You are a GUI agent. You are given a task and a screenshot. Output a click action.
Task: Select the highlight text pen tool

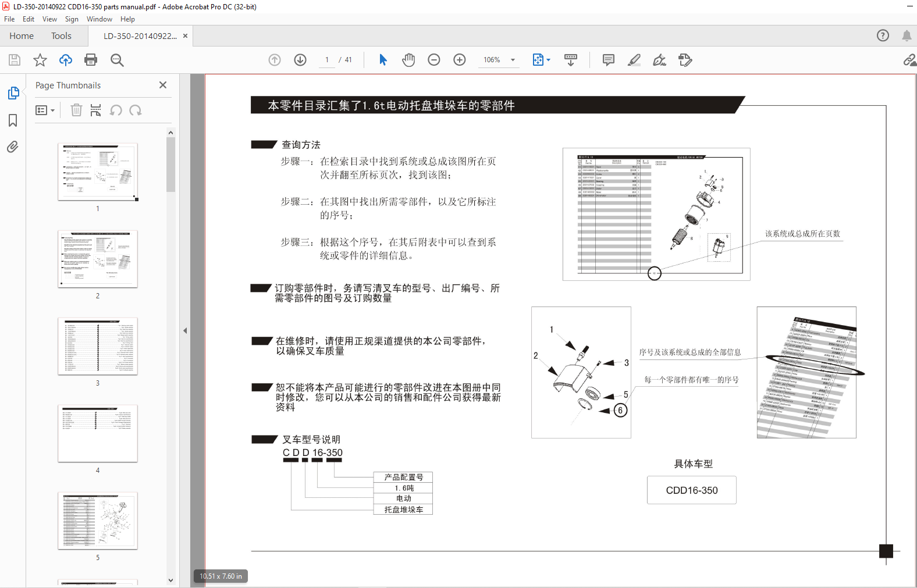click(634, 60)
